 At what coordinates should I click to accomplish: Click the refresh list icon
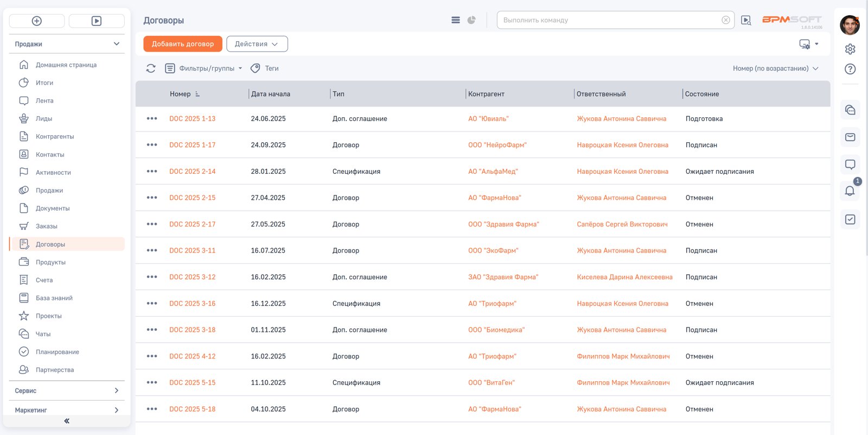tap(151, 68)
